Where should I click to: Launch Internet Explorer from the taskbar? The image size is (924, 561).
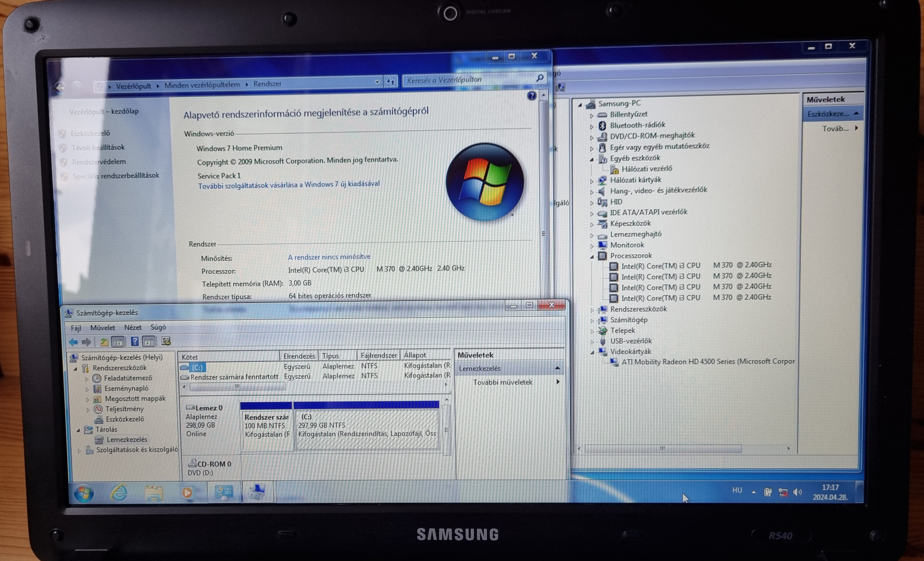[x=119, y=493]
